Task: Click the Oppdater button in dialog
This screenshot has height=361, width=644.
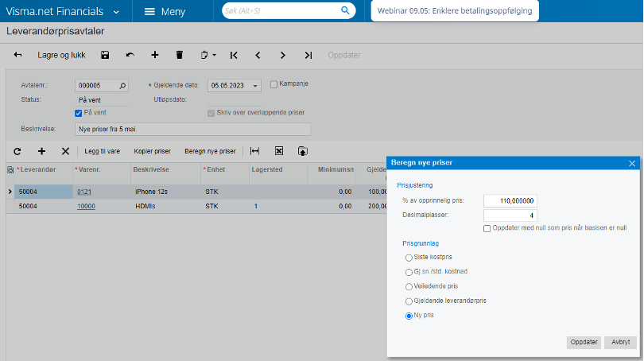Action: 583,342
